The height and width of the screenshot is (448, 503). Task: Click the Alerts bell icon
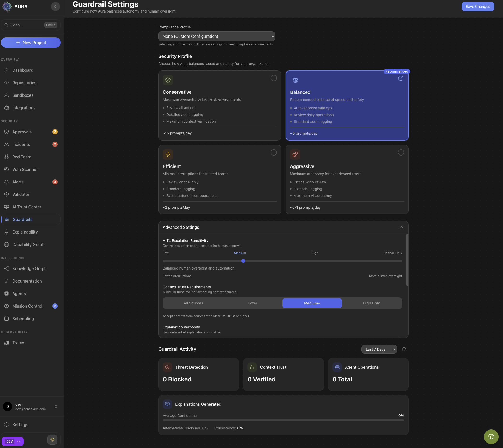coord(7,182)
